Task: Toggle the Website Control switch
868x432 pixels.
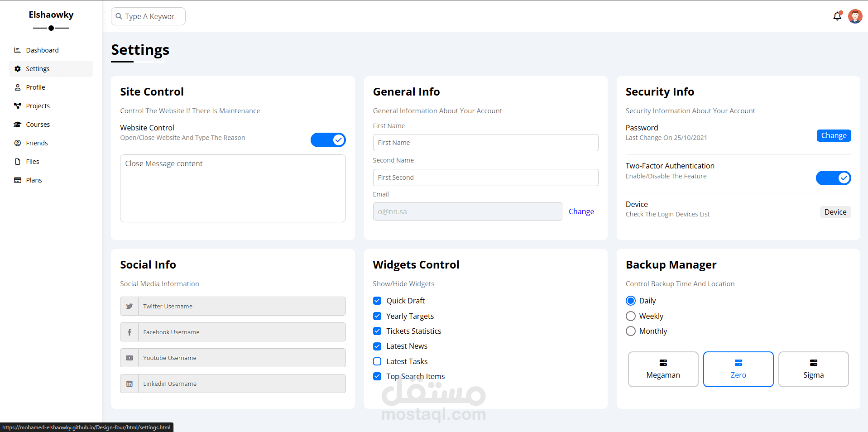Action: point(328,140)
